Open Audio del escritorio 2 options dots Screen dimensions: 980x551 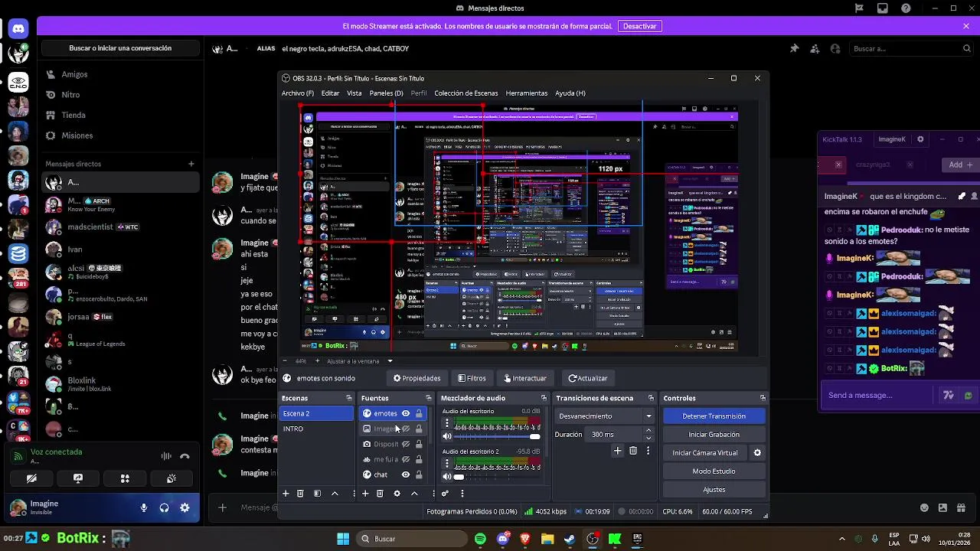447,463
